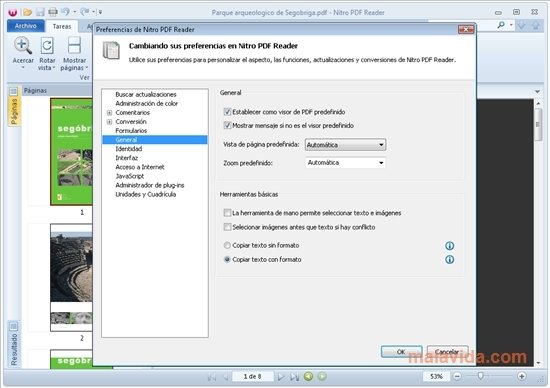550x388 pixels.
Task: Select the highlighted General preferences item
Action: (x=155, y=140)
